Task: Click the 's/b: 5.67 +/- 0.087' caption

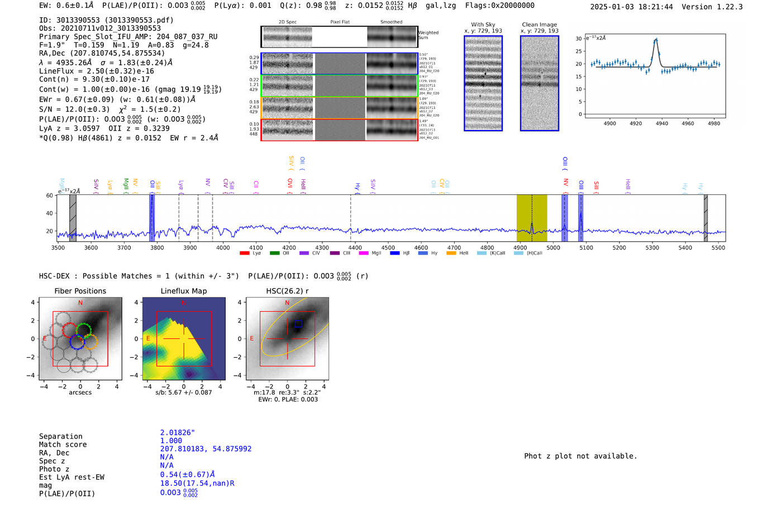Action: [184, 392]
